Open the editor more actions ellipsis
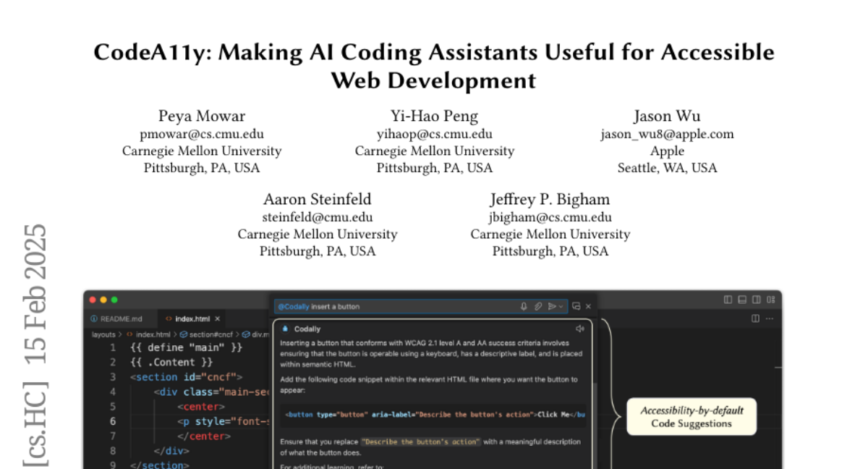The width and height of the screenshot is (868, 469). [770, 318]
